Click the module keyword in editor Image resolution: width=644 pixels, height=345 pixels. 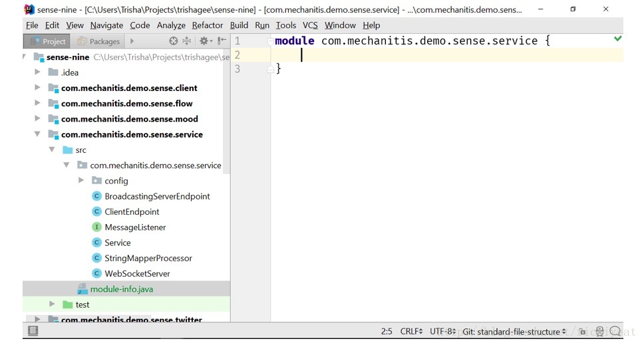[x=295, y=41]
